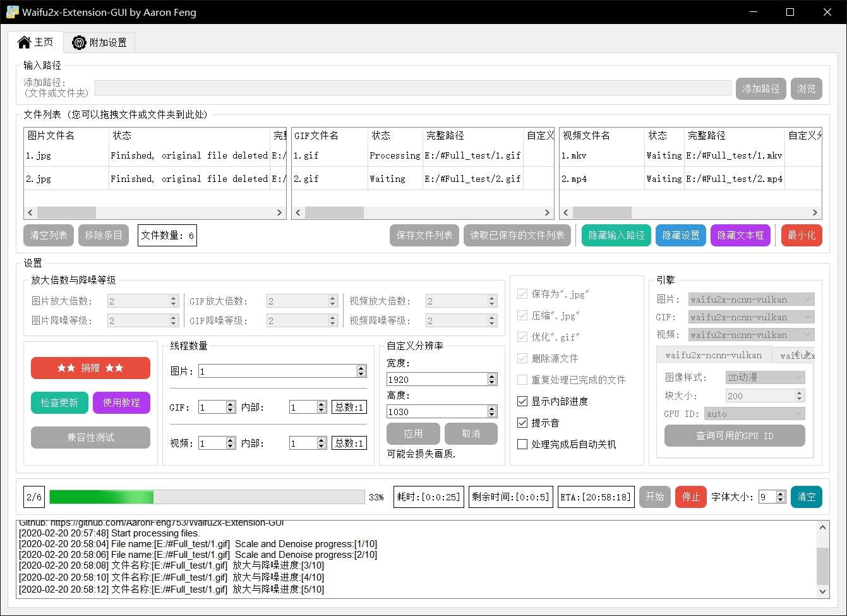Click 读取已保存的文件列表 button
This screenshot has height=616, width=847.
(517, 236)
